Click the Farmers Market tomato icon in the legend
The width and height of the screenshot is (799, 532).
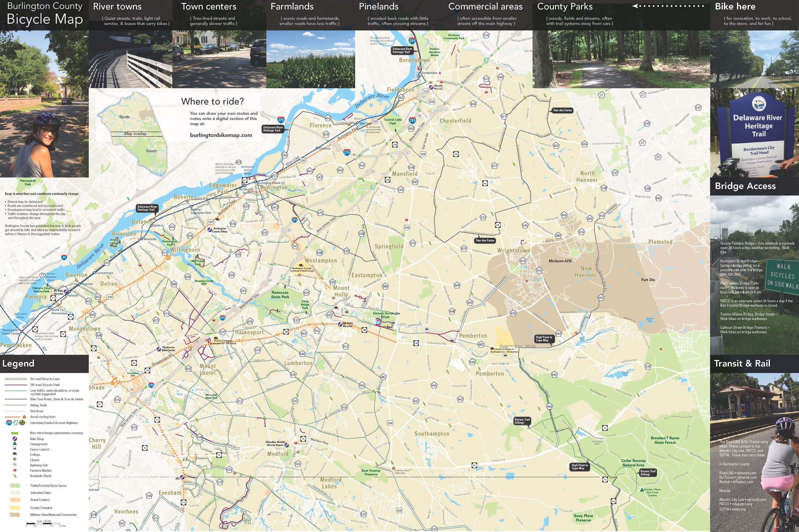[x=15, y=470]
